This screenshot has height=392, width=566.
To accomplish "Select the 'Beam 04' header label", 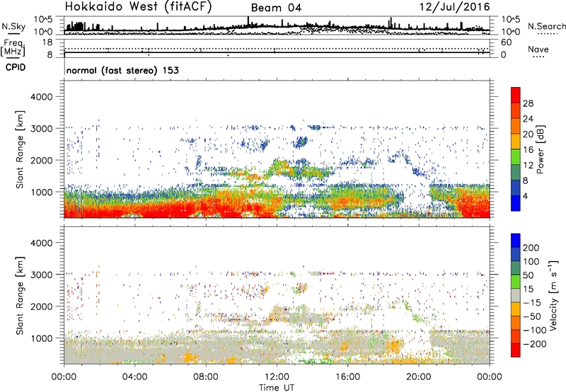I will coord(276,8).
